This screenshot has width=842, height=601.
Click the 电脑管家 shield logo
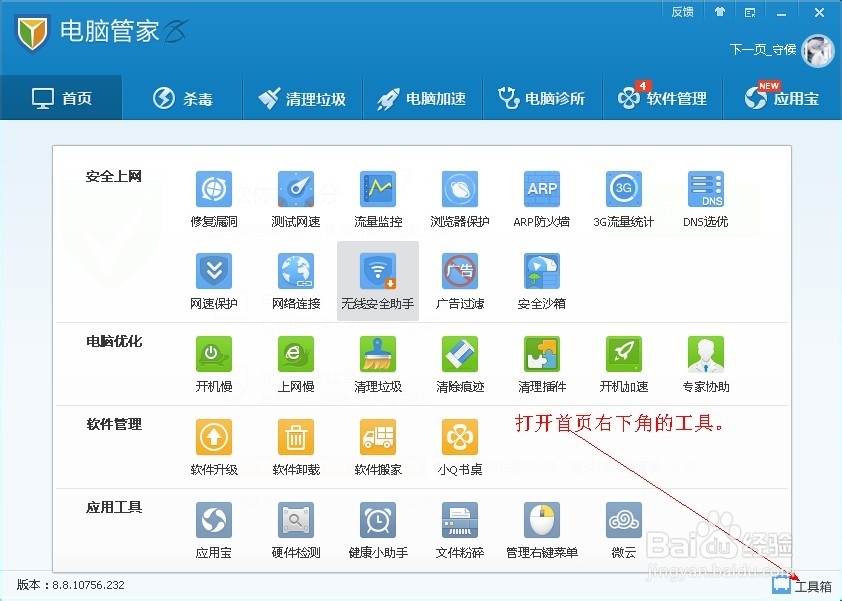pos(32,33)
